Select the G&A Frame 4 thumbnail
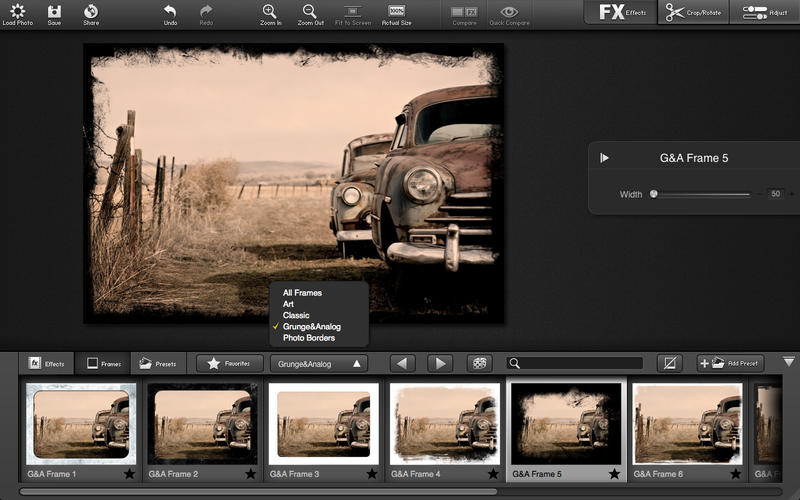Viewport: 800px width, 500px height. pyautogui.click(x=445, y=424)
